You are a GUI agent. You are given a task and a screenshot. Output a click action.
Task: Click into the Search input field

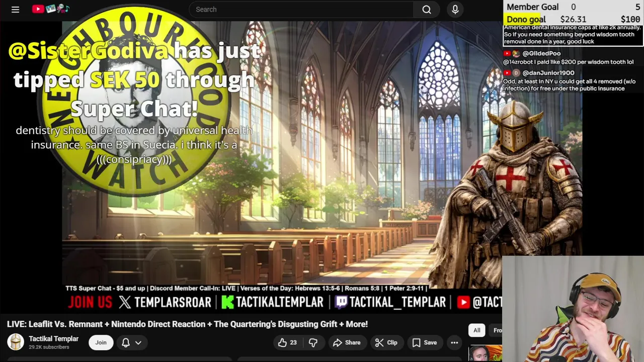point(301,9)
